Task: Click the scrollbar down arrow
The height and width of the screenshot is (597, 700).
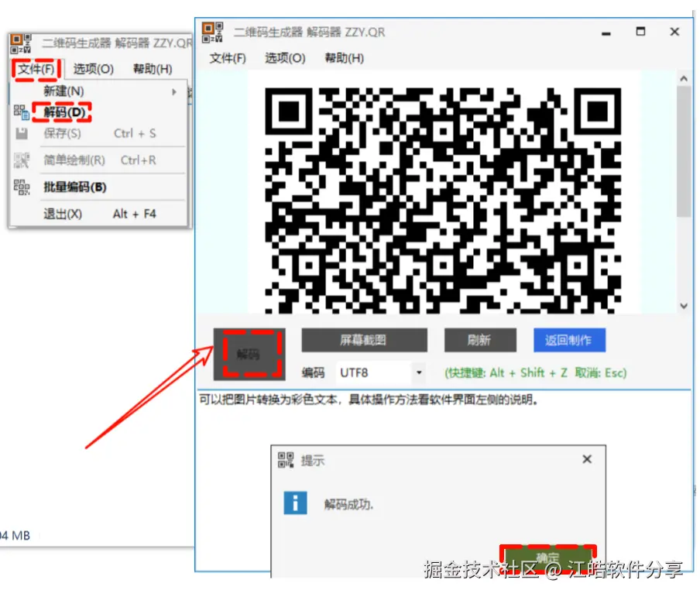Action: (684, 306)
